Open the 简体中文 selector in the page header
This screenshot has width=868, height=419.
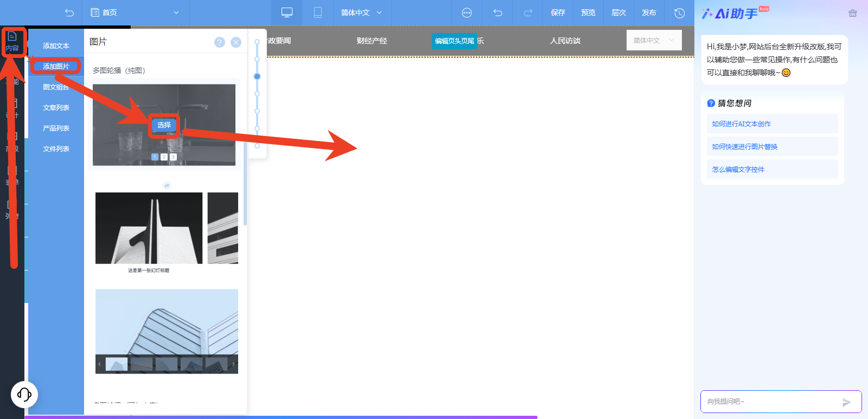click(x=654, y=40)
